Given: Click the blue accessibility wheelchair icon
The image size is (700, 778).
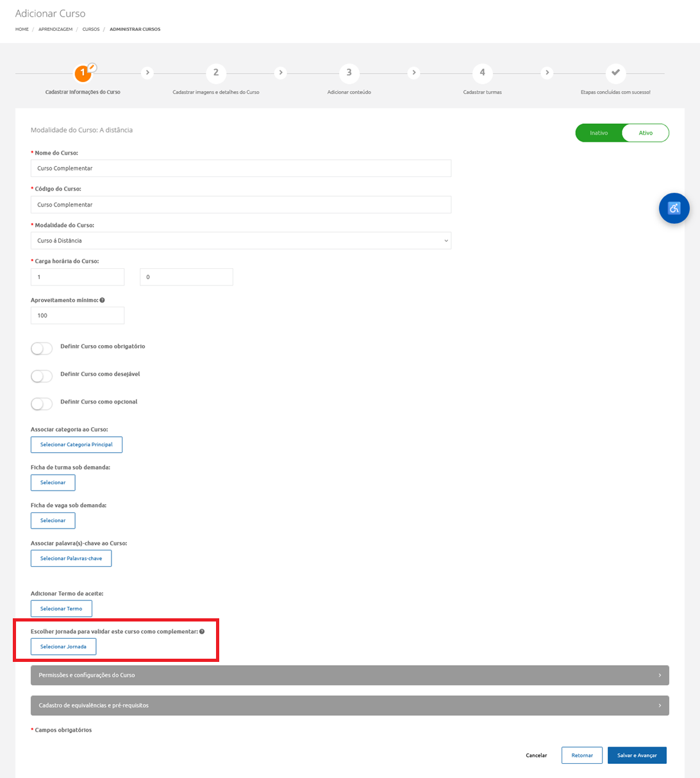Looking at the screenshot, I should tap(674, 208).
